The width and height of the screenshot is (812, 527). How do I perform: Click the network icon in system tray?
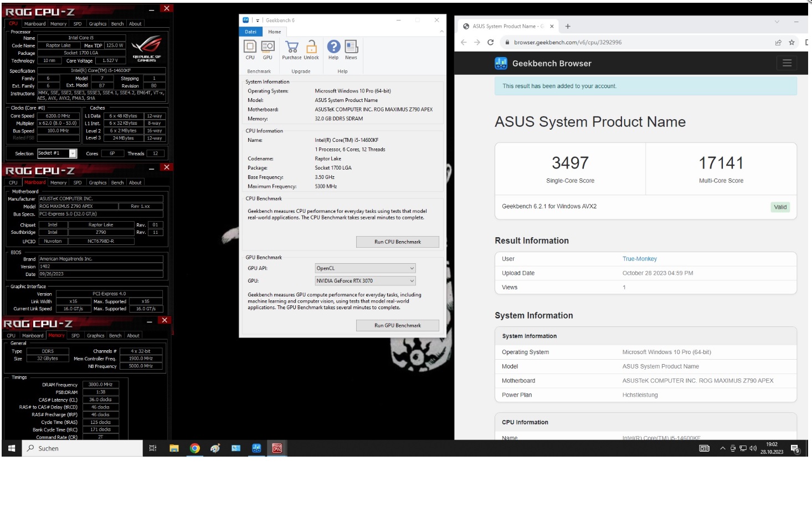(743, 448)
